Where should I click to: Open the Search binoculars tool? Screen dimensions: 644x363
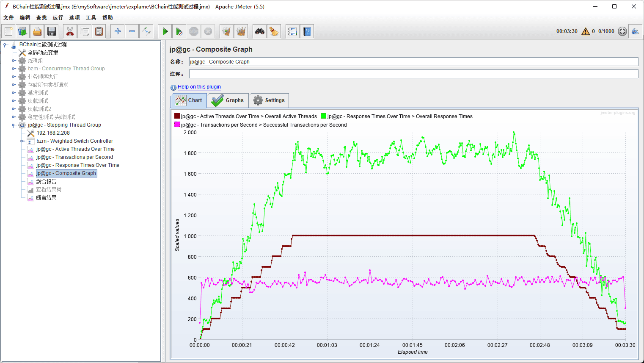259,31
